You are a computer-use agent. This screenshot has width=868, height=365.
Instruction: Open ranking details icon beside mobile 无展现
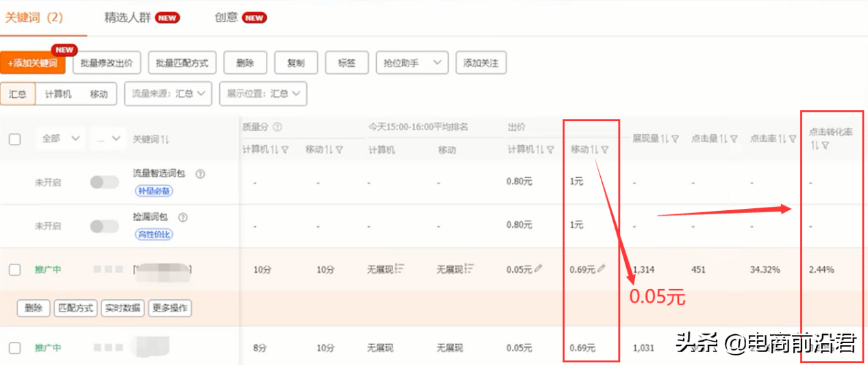[469, 269]
